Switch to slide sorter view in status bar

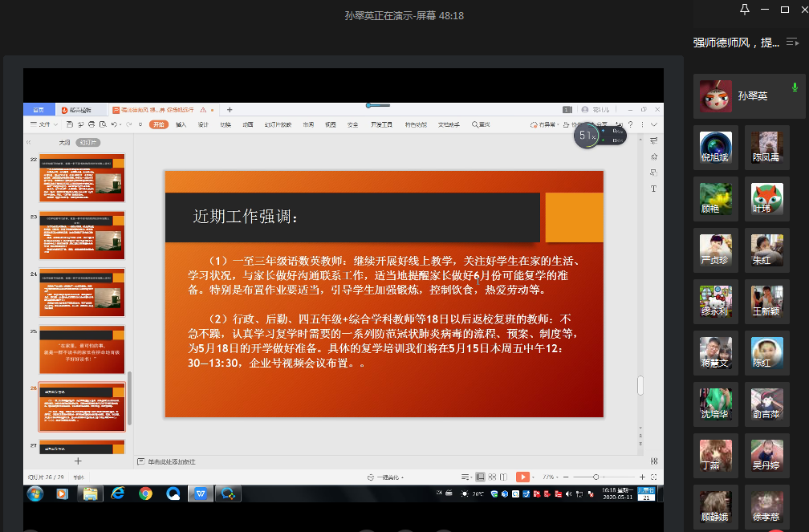tap(492, 477)
